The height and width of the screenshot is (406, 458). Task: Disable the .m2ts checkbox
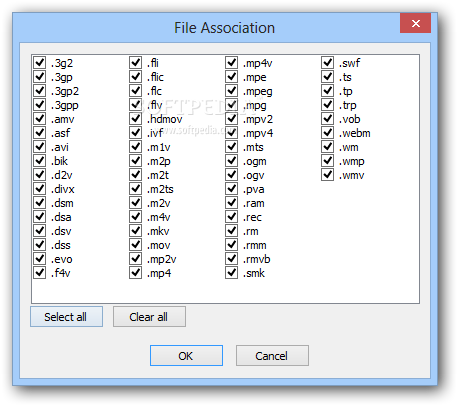point(136,189)
